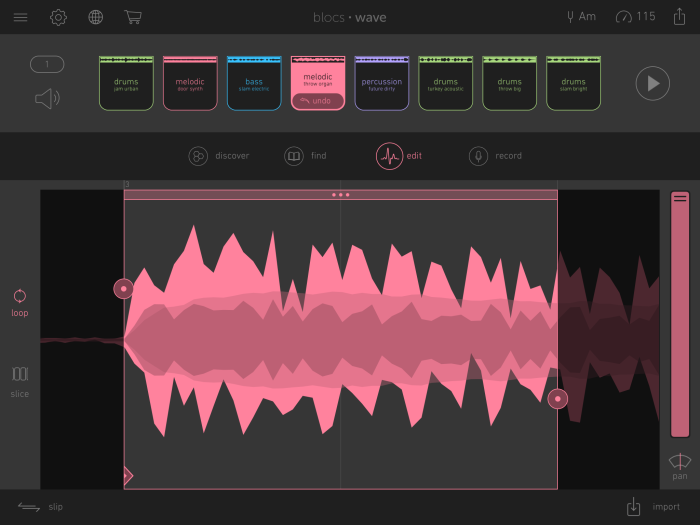
Task: Click the loop end handle circle
Action: tap(558, 399)
